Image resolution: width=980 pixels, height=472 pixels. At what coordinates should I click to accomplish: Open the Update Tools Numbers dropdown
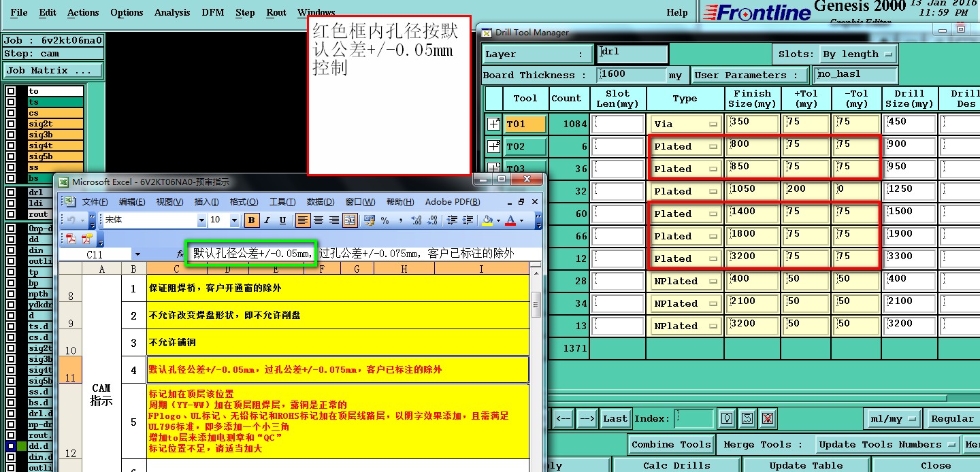[x=887, y=444]
